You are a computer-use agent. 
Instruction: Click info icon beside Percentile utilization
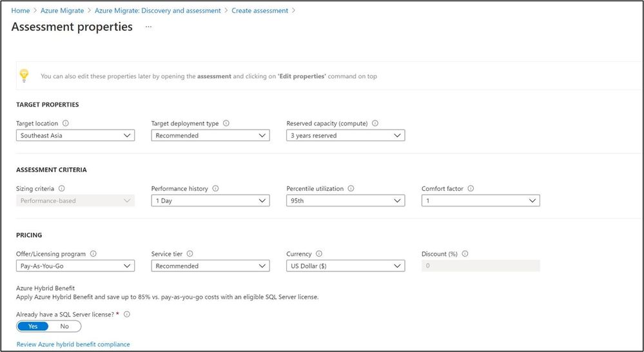351,188
